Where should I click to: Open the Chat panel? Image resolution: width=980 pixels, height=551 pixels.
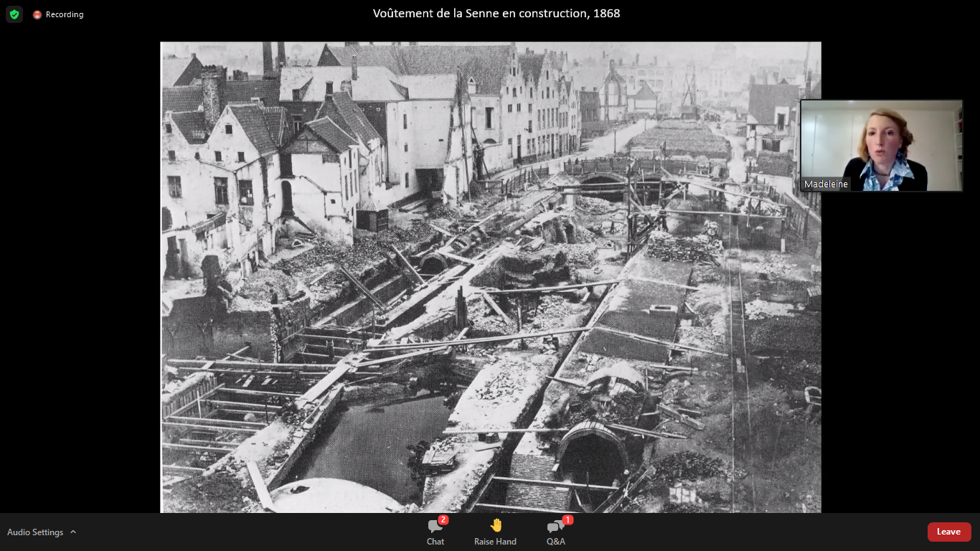click(x=435, y=532)
